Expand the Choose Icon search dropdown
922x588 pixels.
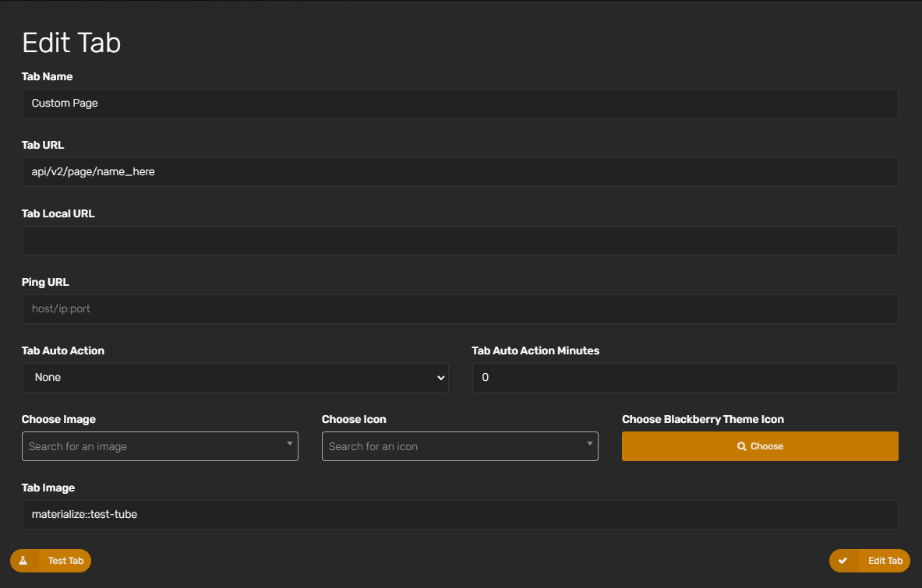click(460, 446)
